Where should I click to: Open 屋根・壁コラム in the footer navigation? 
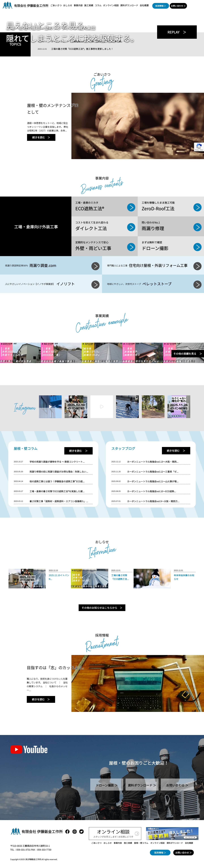click(141, 843)
